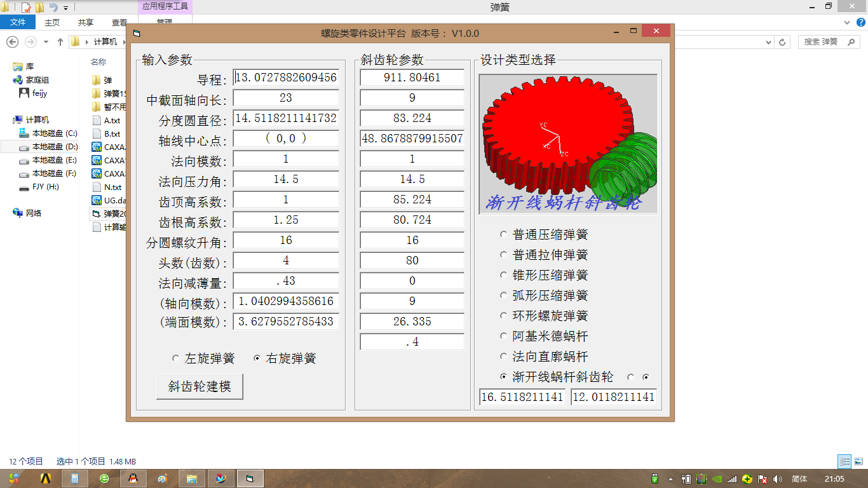Switch to File Explorer taskbar icon
868x488 pixels.
pyautogui.click(x=191, y=478)
